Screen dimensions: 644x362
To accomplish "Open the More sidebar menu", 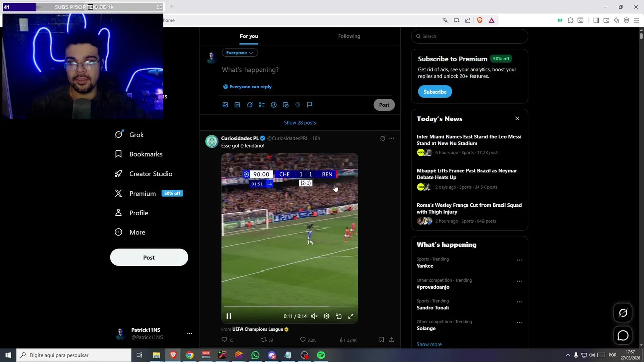I will 130,232.
